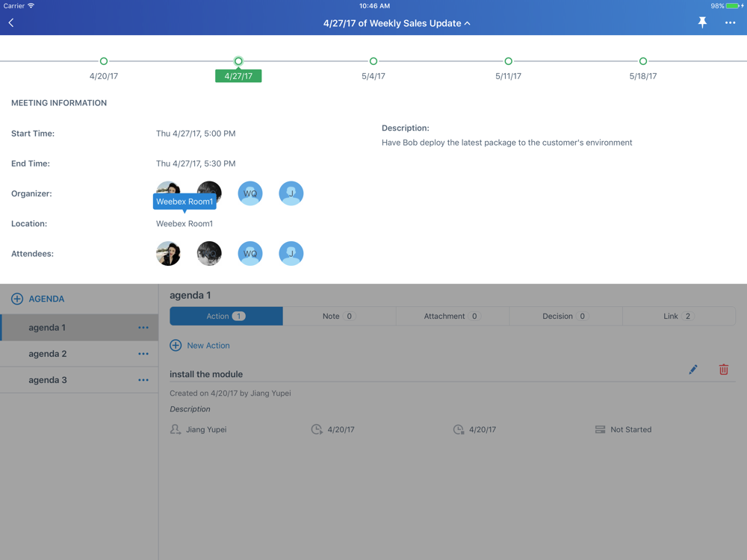
Task: Click the New Action link text
Action: tap(208, 345)
